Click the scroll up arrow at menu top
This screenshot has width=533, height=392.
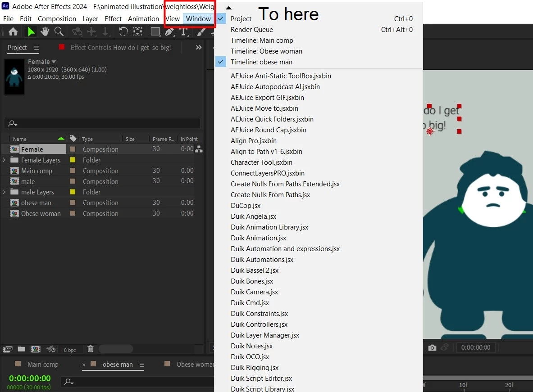(x=228, y=8)
